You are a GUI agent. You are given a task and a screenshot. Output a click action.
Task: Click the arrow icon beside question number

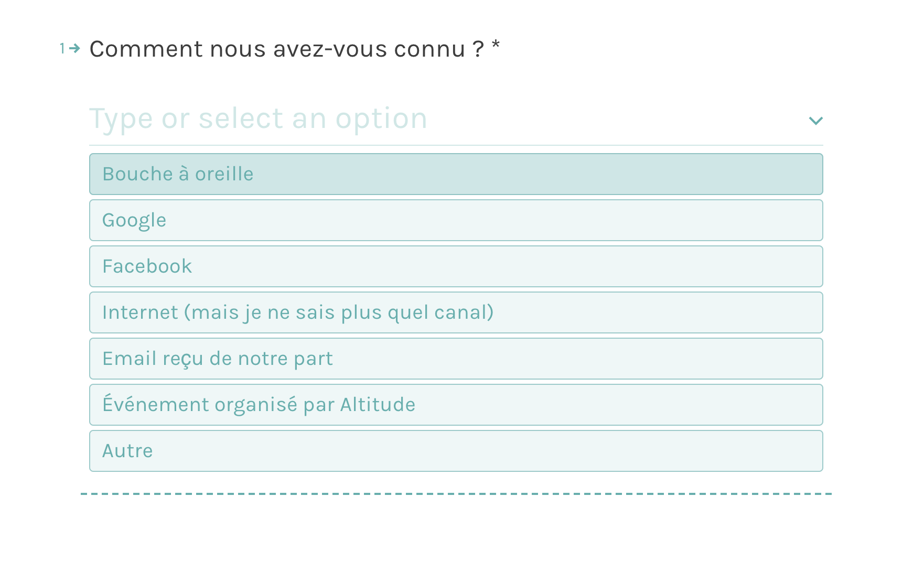tap(74, 49)
